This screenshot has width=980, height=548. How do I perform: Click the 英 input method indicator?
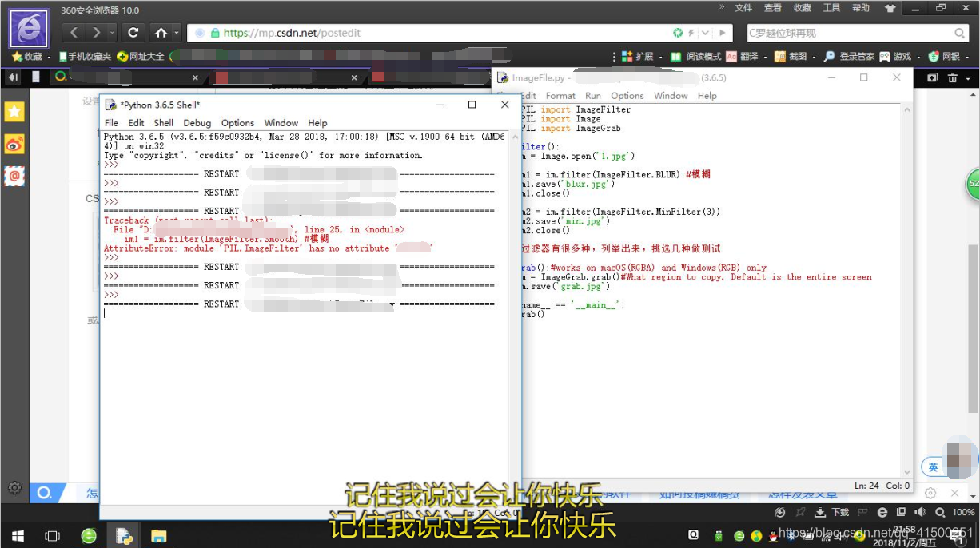coord(933,467)
